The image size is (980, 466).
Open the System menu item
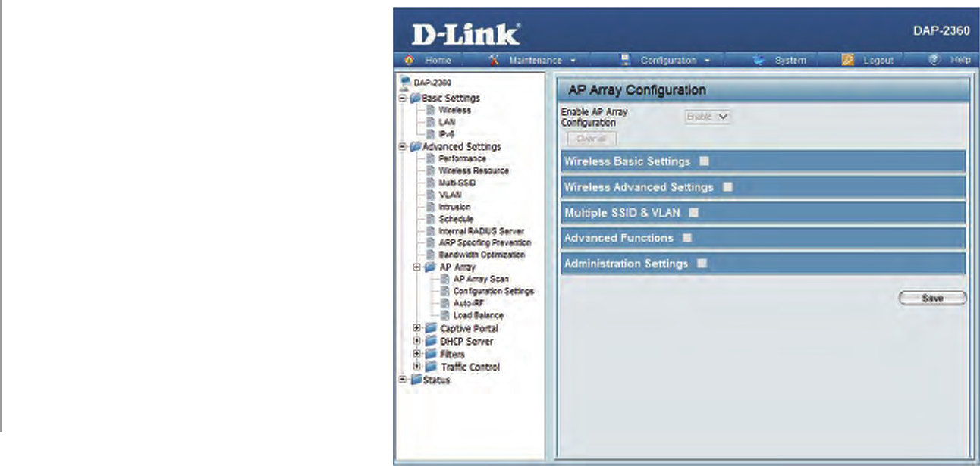790,60
